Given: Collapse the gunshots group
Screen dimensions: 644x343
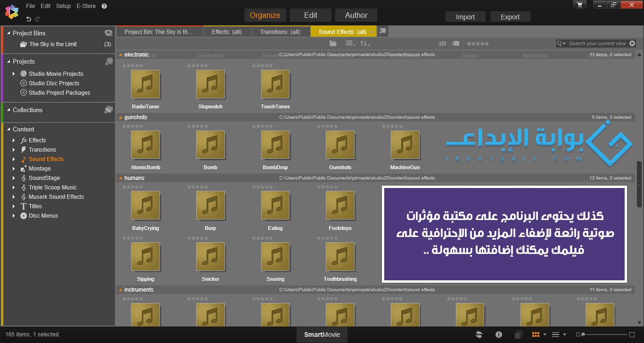Looking at the screenshot, I should pos(120,117).
